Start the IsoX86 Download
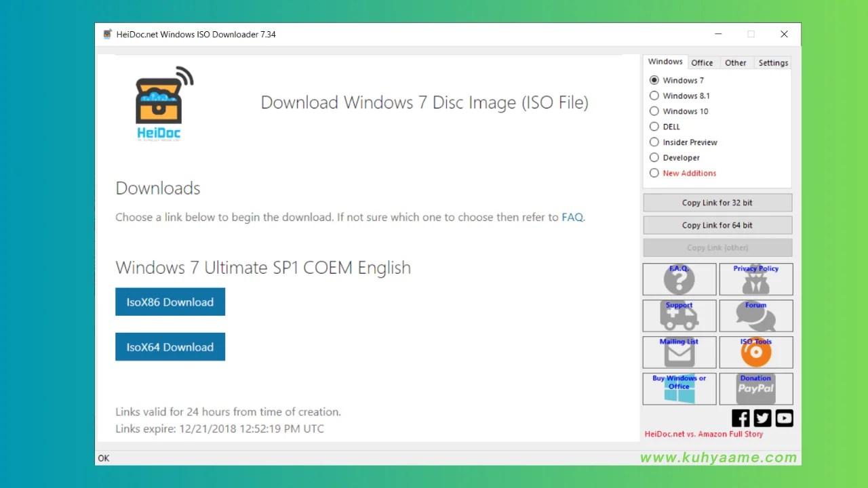This screenshot has height=488, width=868. pyautogui.click(x=170, y=302)
